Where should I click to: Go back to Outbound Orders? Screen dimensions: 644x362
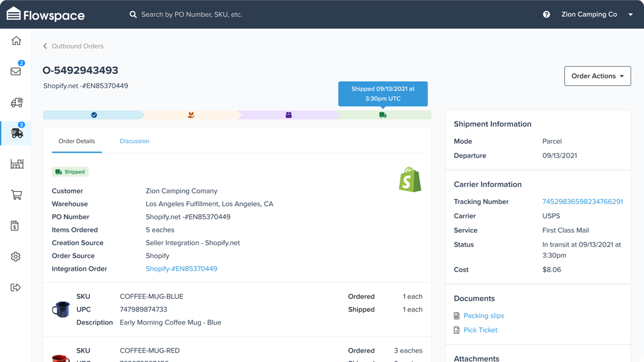click(78, 46)
